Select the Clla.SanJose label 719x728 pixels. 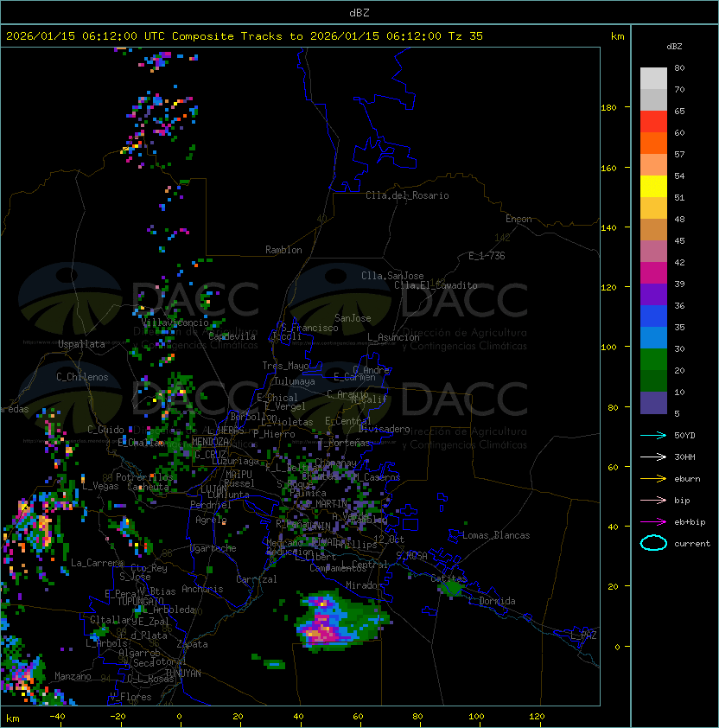point(392,276)
